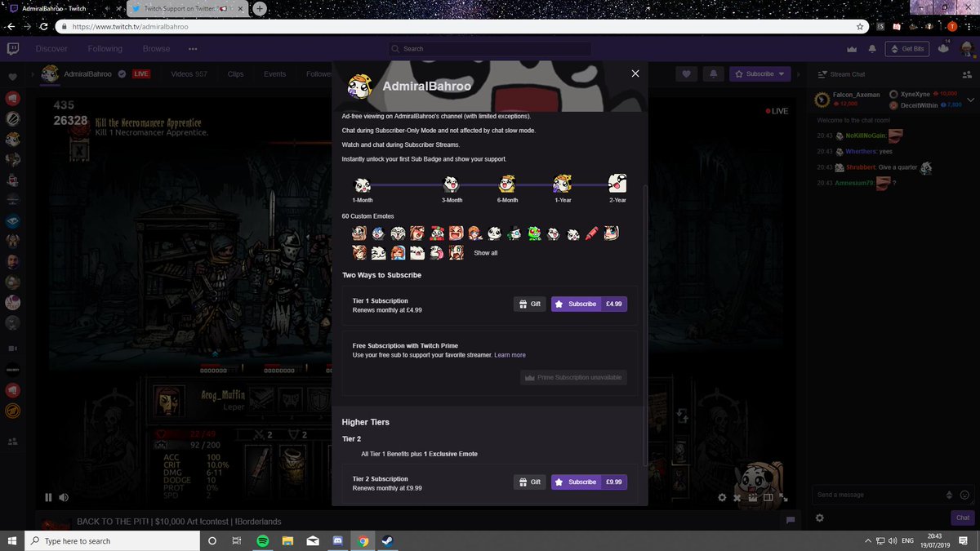Click in the Twitch search box

tap(490, 49)
